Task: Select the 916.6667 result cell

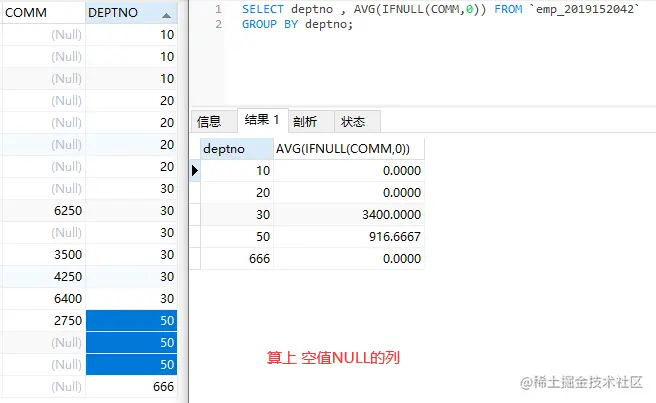Action: pos(349,236)
